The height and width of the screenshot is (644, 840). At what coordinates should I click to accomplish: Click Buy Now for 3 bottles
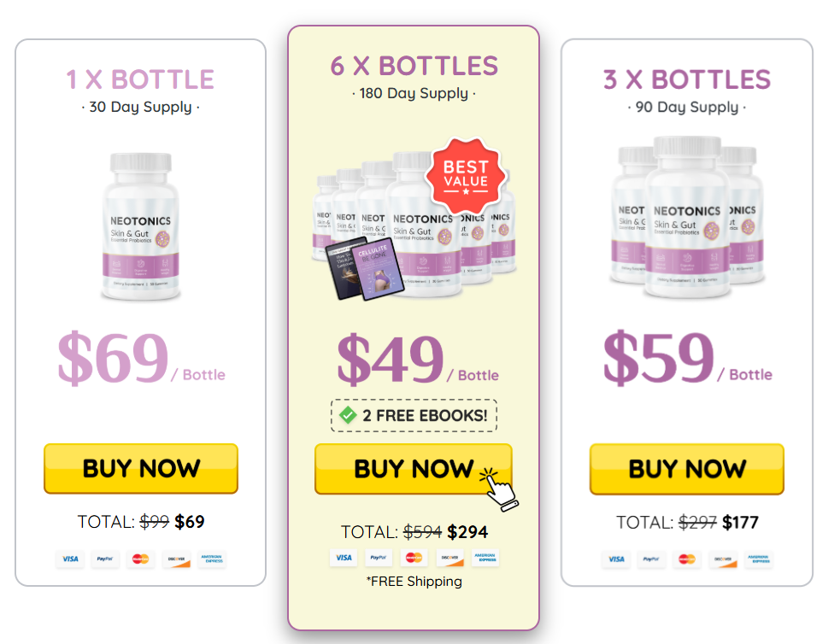687,469
